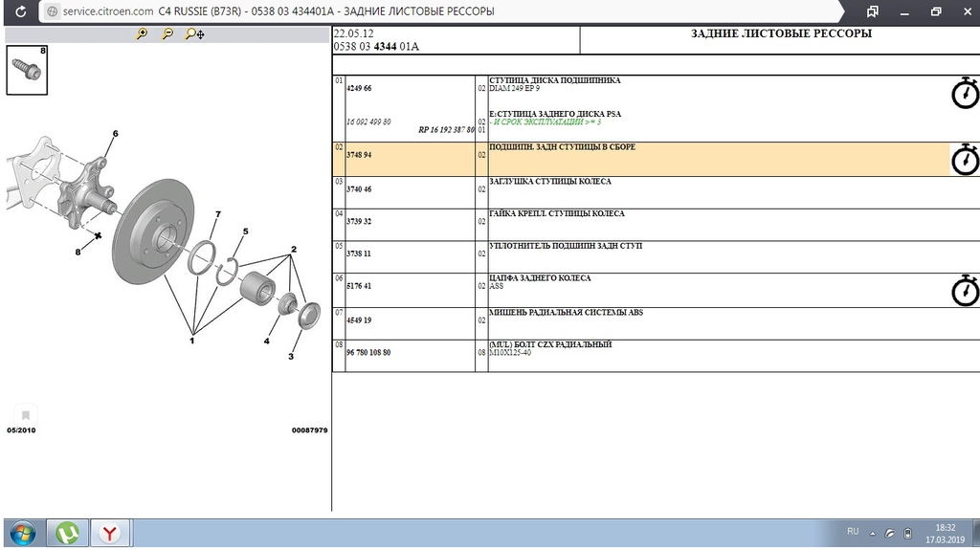Select part number 96 780 108 80
This screenshot has height=550, width=980.
[368, 353]
